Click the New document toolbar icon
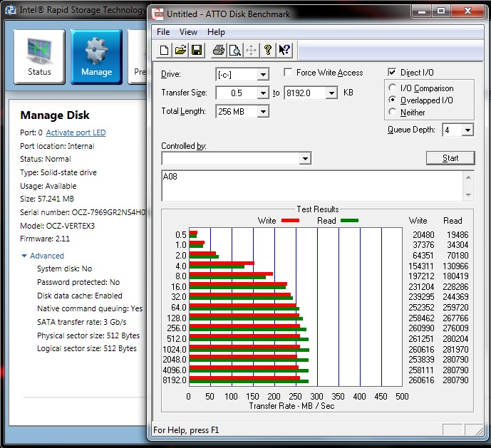The width and height of the screenshot is (491, 448). [164, 50]
